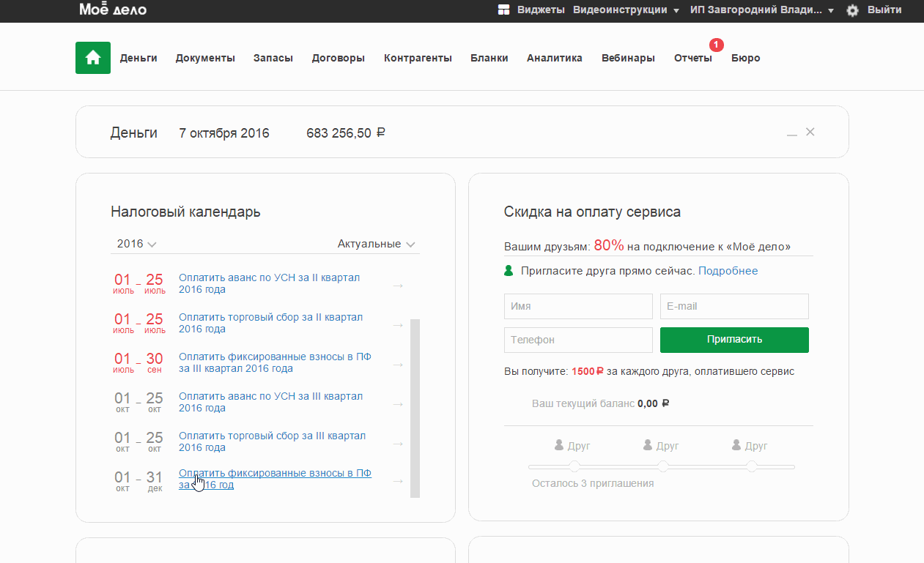Focus the Телефон input field
This screenshot has width=924, height=563.
coord(578,340)
